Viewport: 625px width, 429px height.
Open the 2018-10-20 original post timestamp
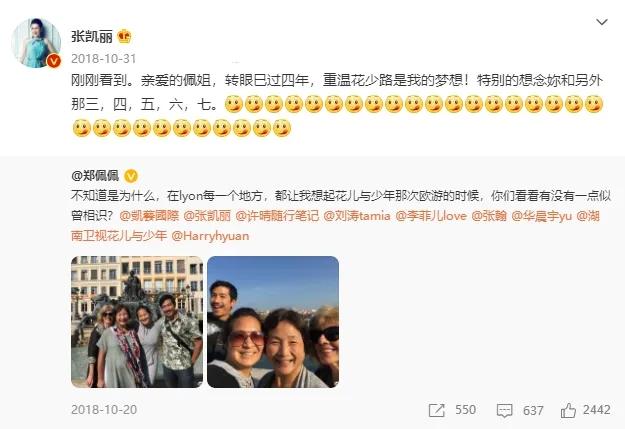click(x=104, y=409)
